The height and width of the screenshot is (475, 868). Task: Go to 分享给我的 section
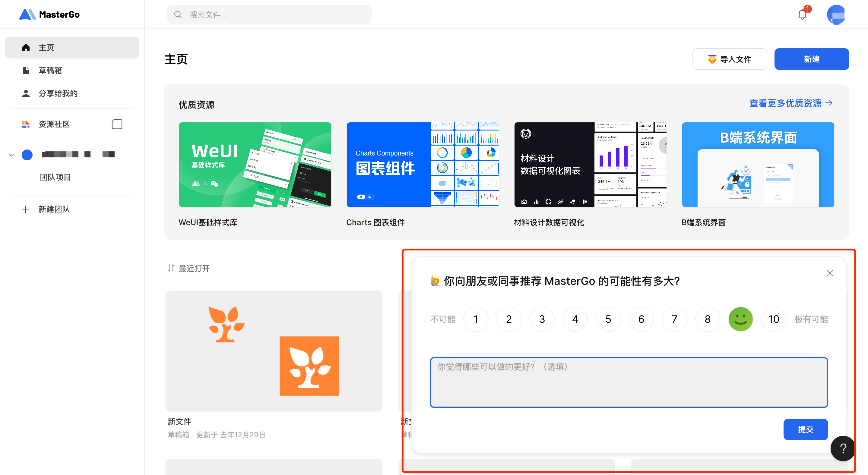(58, 93)
